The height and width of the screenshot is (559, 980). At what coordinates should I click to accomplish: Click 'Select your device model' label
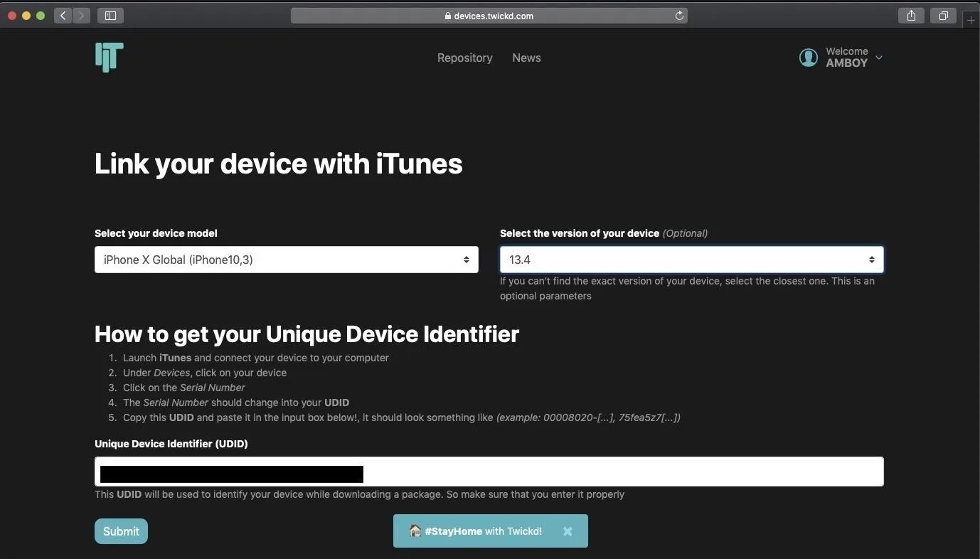pos(156,233)
